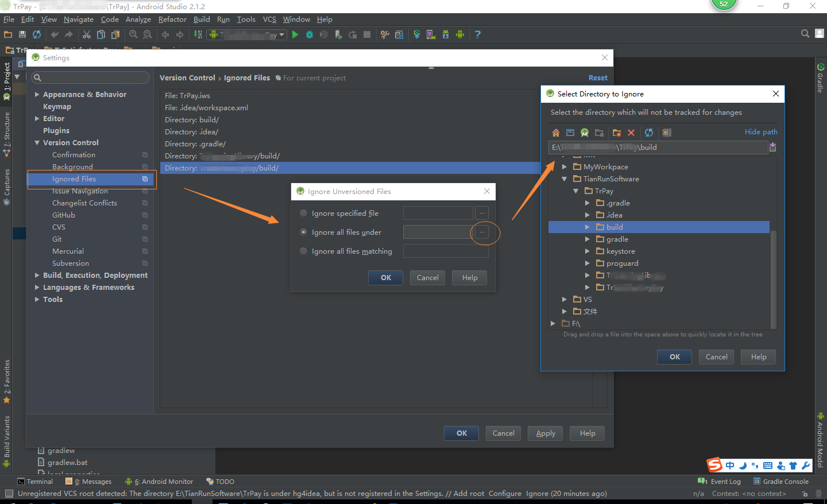Click Show Hidden Files icon in directory chooser
This screenshot has height=504, width=827.
(x=667, y=133)
